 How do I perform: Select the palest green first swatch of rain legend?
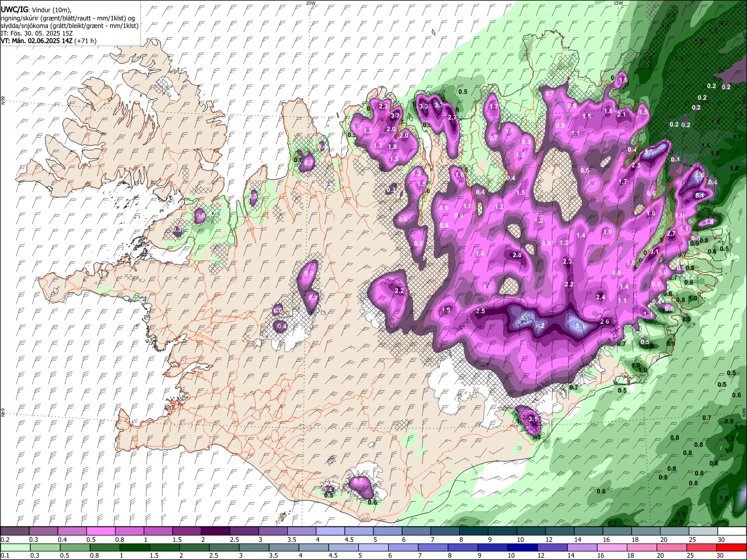pos(15,548)
